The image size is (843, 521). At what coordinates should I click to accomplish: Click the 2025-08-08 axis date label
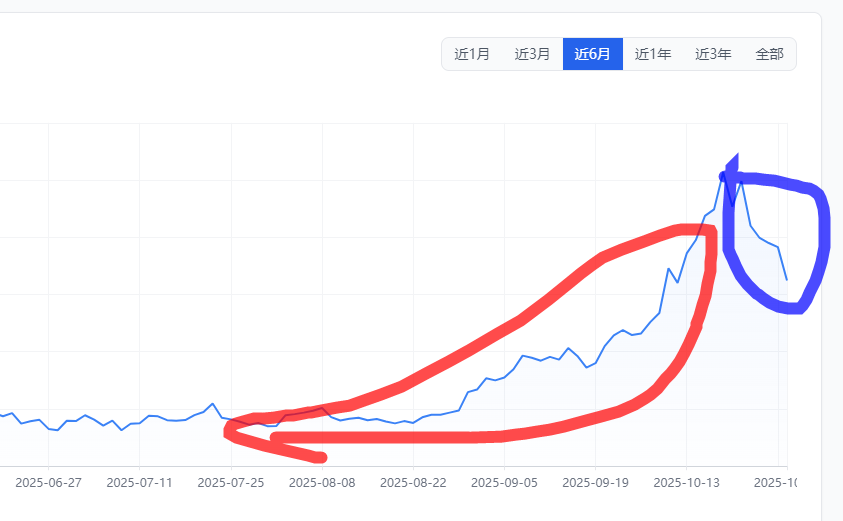(x=322, y=482)
